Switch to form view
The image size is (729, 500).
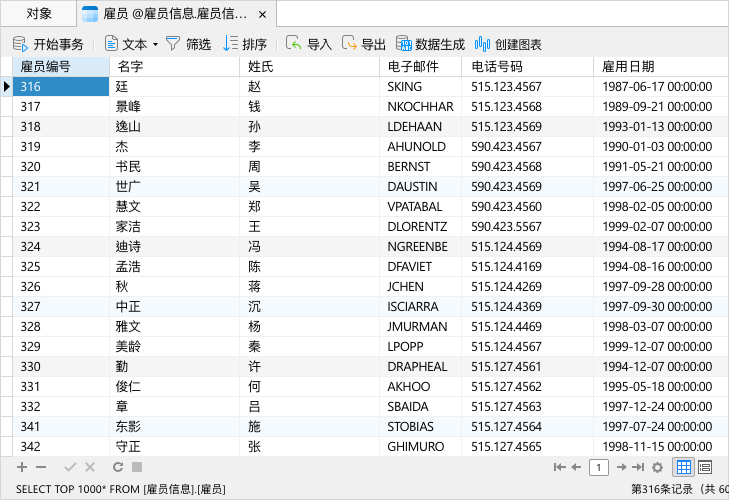705,467
